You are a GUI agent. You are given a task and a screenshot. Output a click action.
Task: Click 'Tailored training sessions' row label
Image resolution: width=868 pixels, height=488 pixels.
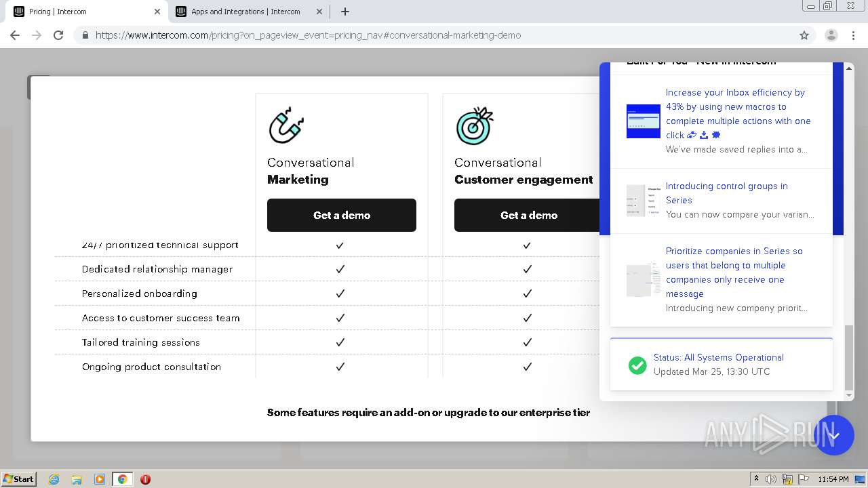(x=141, y=342)
